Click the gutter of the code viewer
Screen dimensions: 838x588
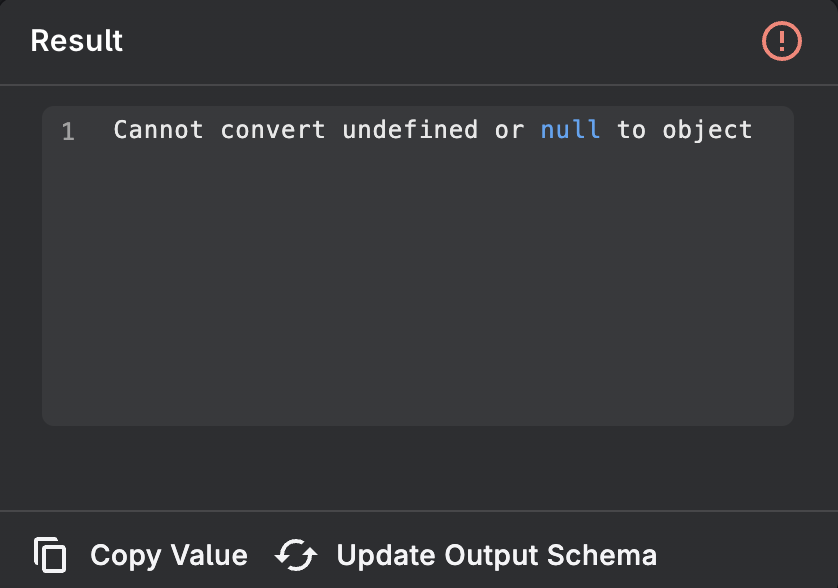[68, 200]
